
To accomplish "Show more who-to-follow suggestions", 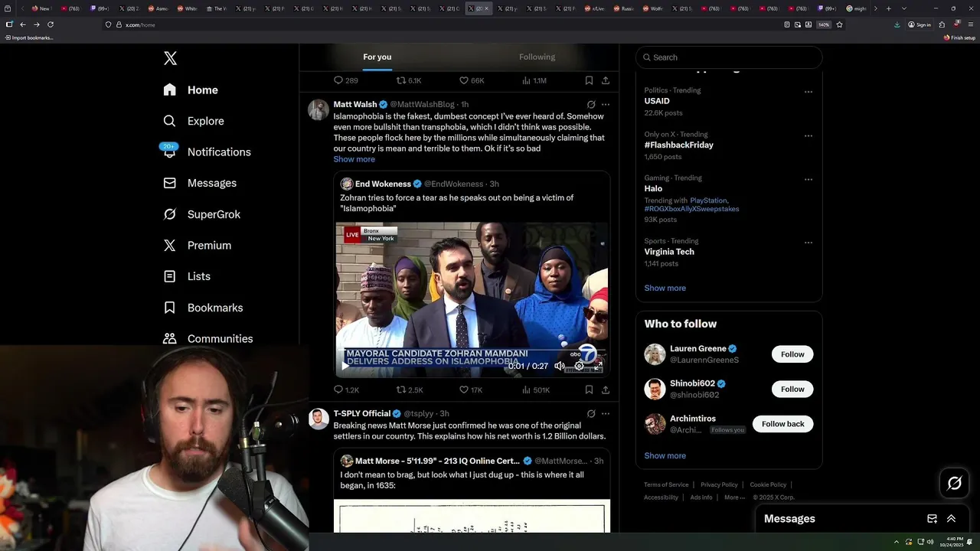I will click(665, 455).
